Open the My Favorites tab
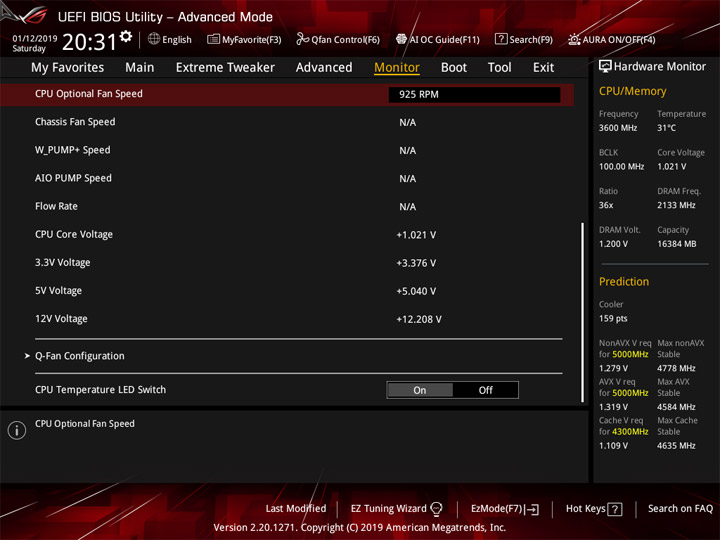720x540 pixels. [x=68, y=68]
